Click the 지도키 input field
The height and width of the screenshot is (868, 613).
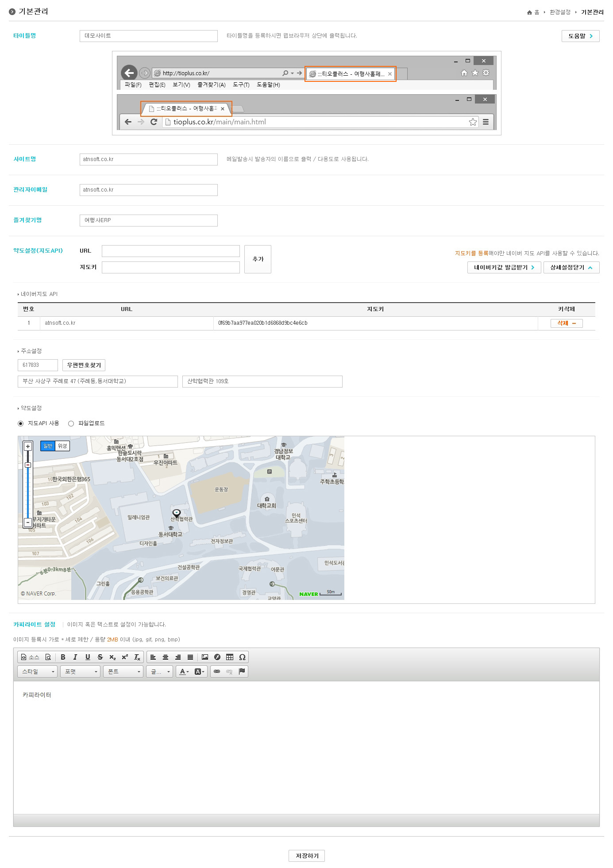(x=170, y=267)
